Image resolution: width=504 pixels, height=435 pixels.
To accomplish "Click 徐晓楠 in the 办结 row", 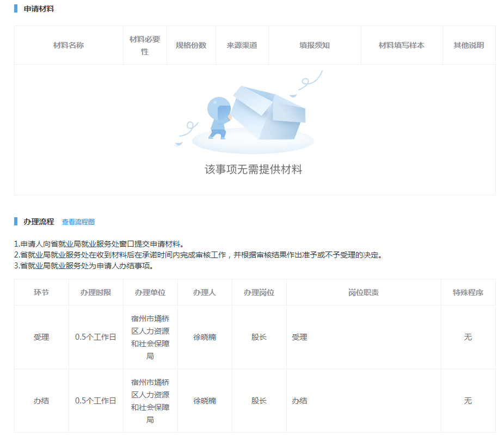I will click(205, 401).
